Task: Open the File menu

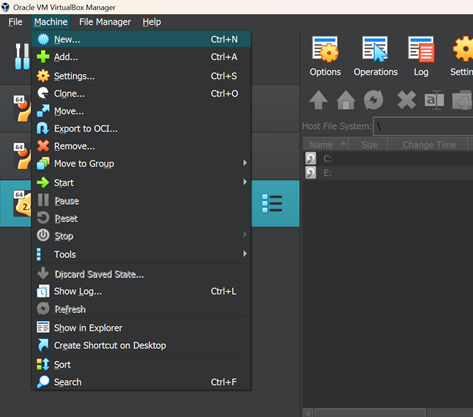Action: pyautogui.click(x=15, y=22)
